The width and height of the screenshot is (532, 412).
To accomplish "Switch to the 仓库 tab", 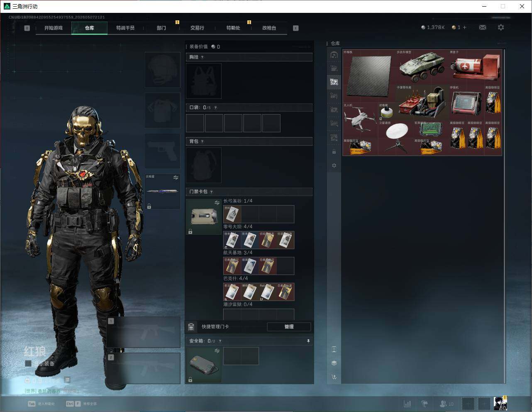I will (90, 28).
